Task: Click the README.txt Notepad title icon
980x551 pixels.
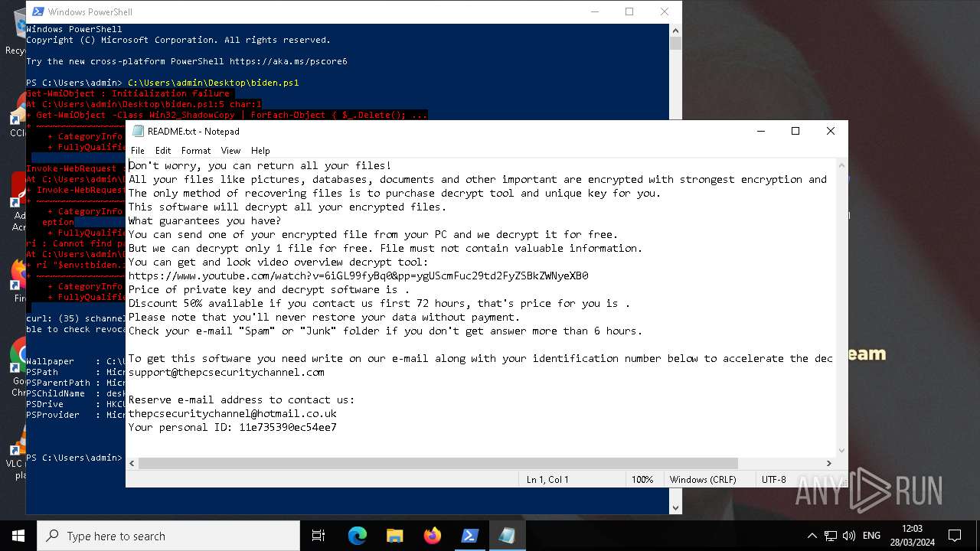Action: pyautogui.click(x=138, y=131)
